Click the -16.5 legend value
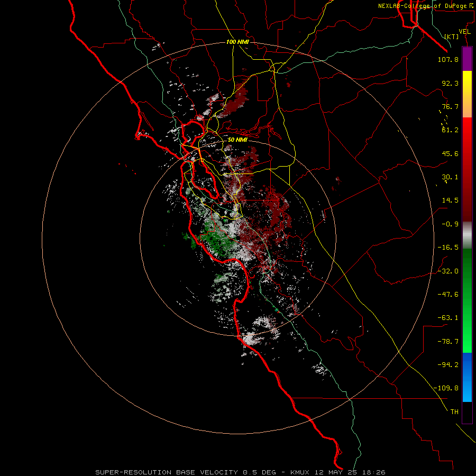 coord(448,248)
